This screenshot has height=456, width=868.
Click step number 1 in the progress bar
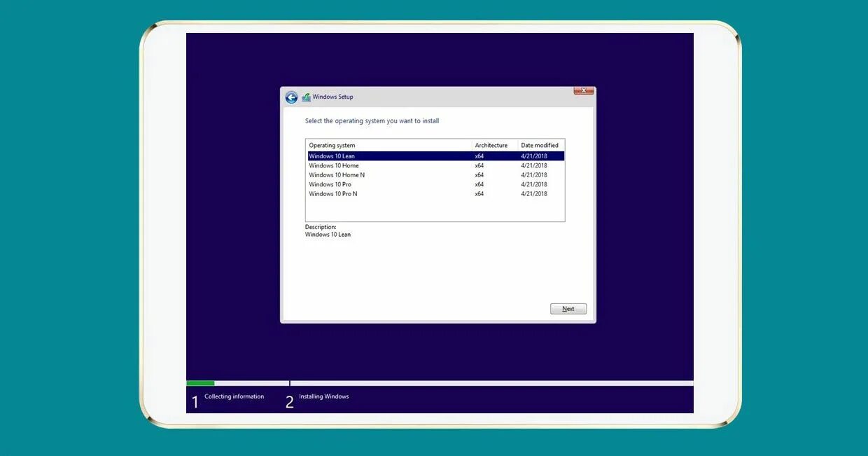point(194,401)
